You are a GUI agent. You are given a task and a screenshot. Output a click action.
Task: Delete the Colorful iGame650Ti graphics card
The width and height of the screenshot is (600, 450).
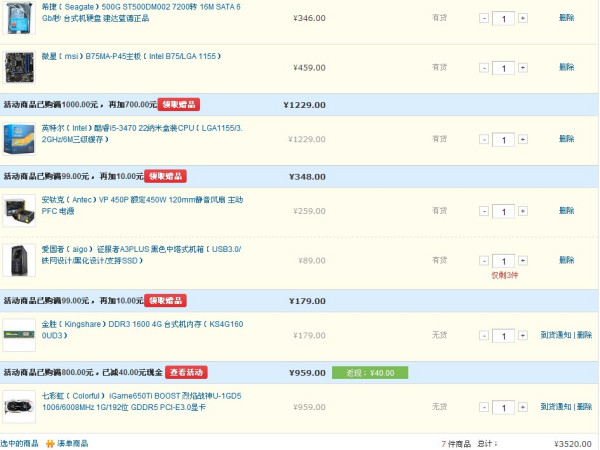[x=584, y=407]
